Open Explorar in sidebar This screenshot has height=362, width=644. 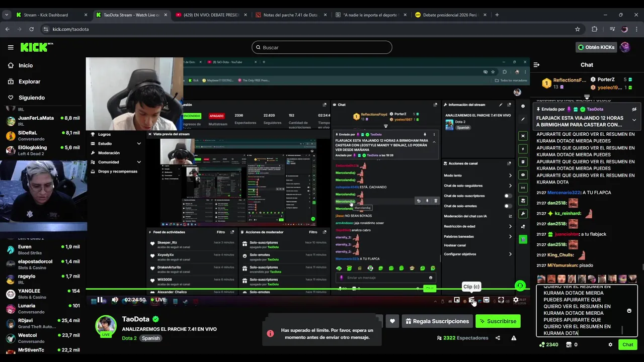pyautogui.click(x=29, y=81)
